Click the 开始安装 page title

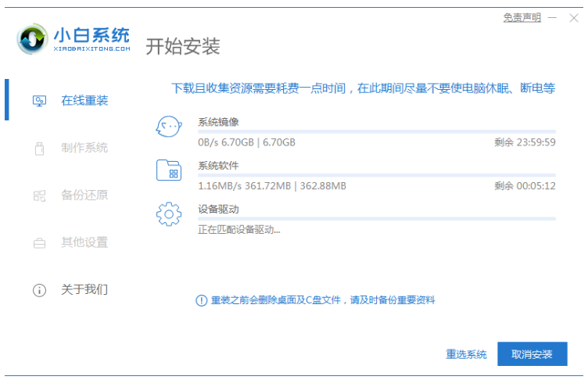[x=183, y=46]
